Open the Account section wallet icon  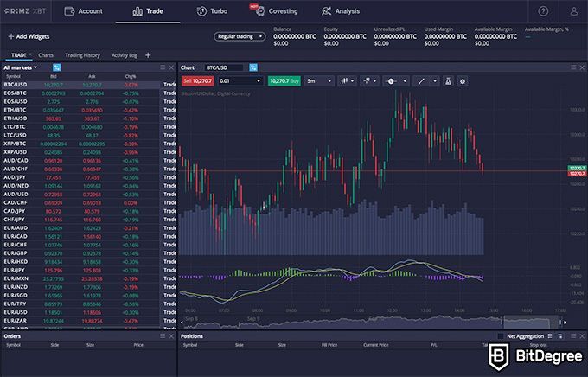coord(69,11)
